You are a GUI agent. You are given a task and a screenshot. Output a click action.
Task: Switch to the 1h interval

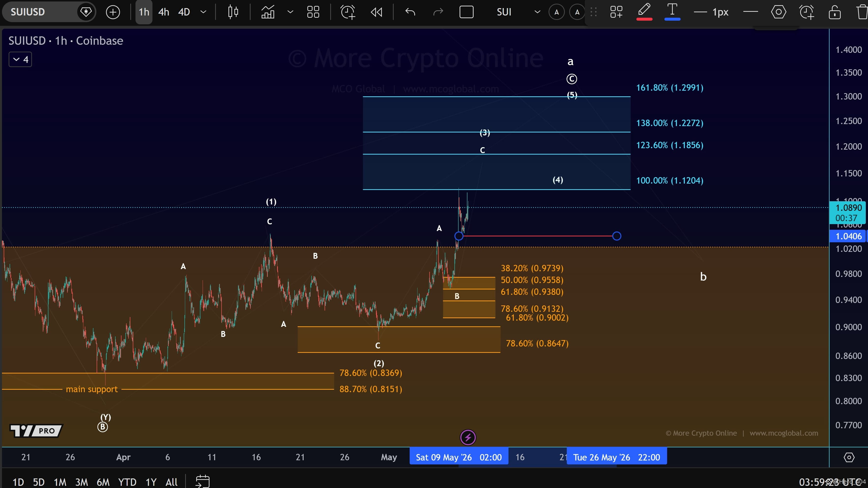pos(144,12)
